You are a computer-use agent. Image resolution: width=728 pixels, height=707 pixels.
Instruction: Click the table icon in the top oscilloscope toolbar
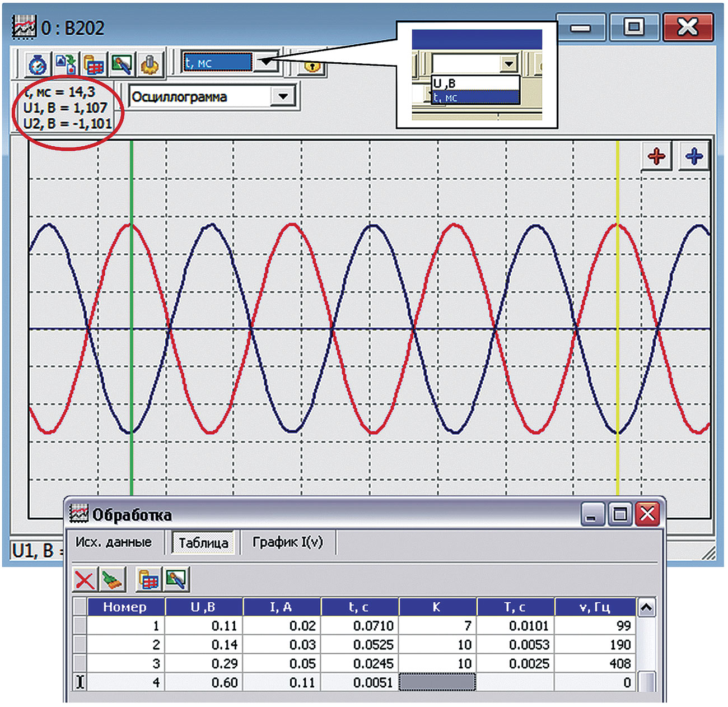(x=94, y=65)
